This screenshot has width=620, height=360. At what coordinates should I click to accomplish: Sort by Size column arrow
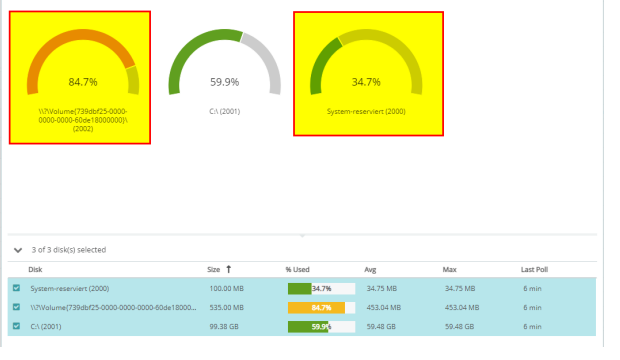[x=229, y=269]
